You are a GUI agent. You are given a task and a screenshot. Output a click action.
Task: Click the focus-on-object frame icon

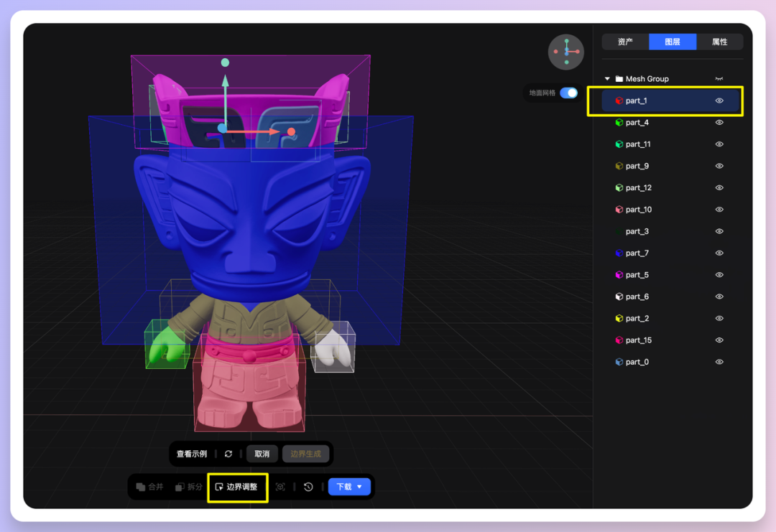[280, 487]
